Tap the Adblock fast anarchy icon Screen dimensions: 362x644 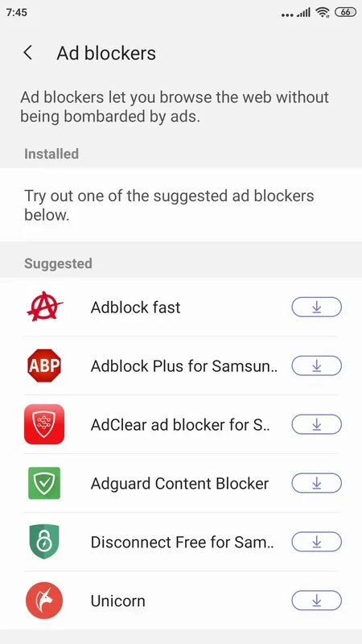(44, 308)
